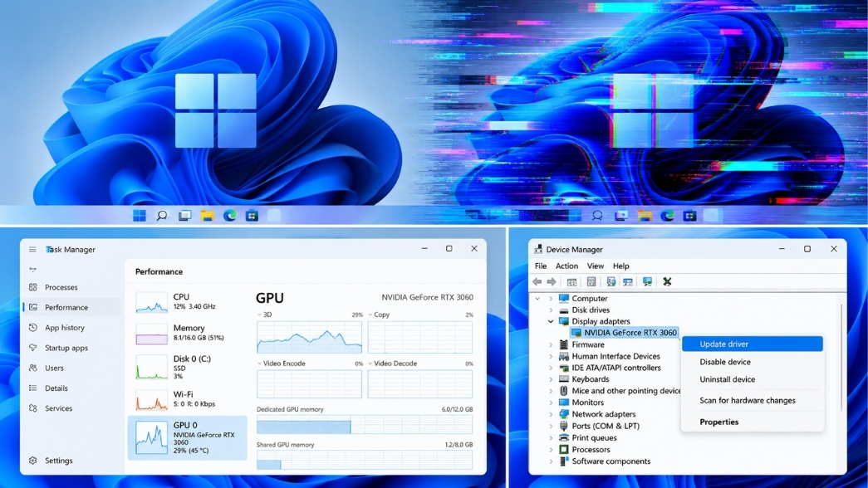
Task: Go to Startup apps in Task Manager
Action: (x=66, y=348)
